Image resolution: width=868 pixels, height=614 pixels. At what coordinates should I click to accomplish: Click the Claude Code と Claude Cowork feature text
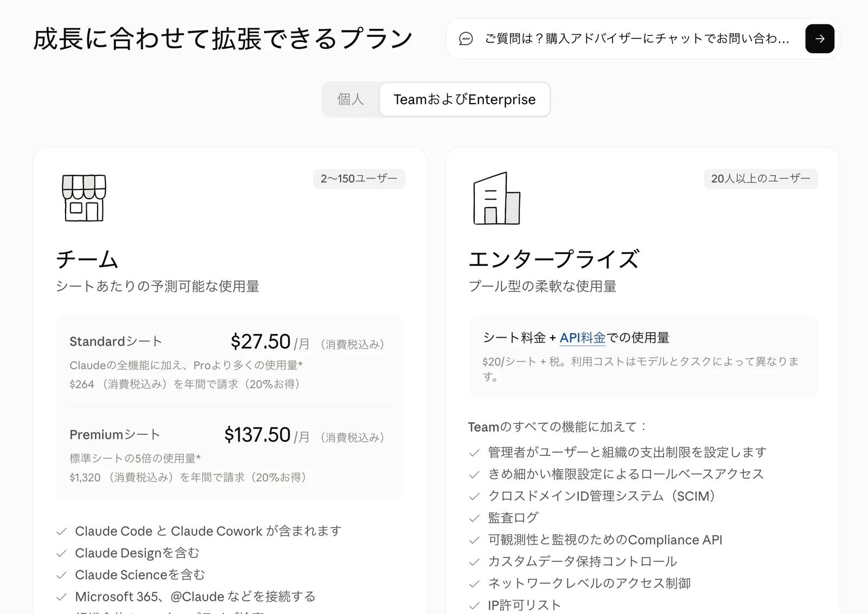pos(208,531)
